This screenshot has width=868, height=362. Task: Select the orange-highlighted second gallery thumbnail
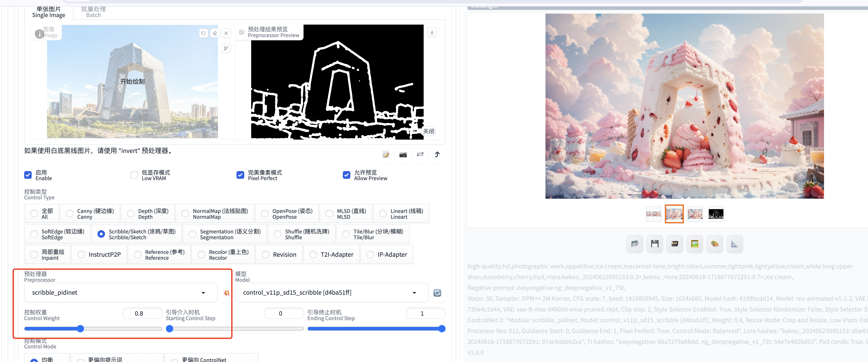coord(674,214)
